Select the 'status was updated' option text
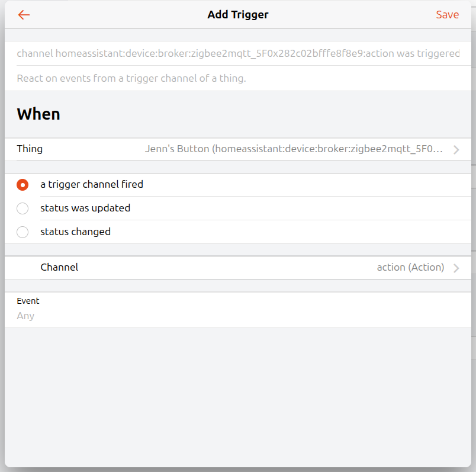The width and height of the screenshot is (476, 472). click(85, 208)
